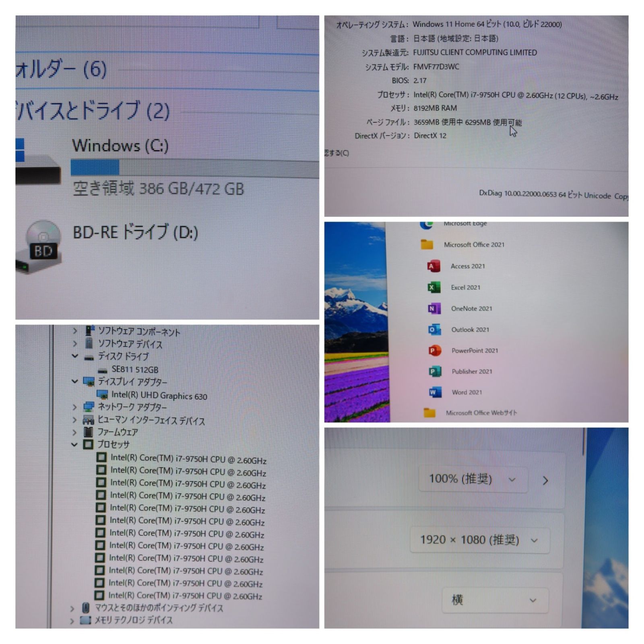Screen dimensions: 644x644
Task: Expand the マウスとそのほかのポインティング デバイス node
Action: coord(72,608)
